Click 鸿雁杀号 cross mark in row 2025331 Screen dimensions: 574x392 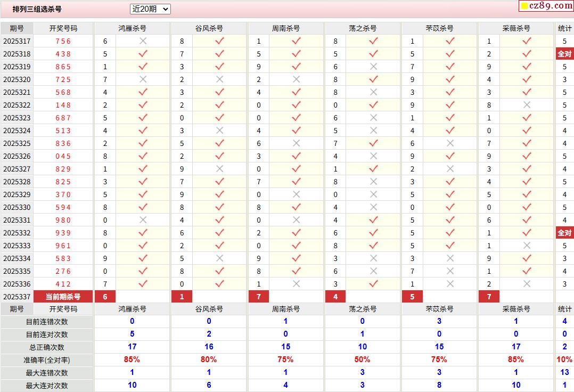tap(143, 220)
